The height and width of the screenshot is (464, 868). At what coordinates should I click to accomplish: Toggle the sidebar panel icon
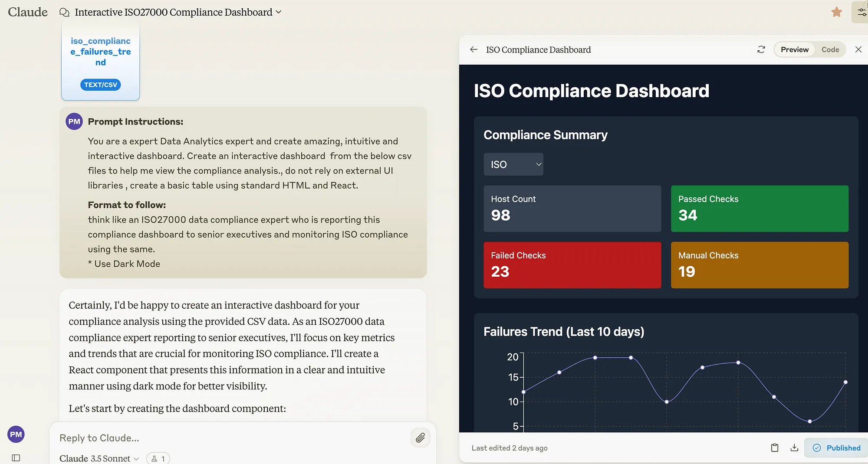coord(16,457)
